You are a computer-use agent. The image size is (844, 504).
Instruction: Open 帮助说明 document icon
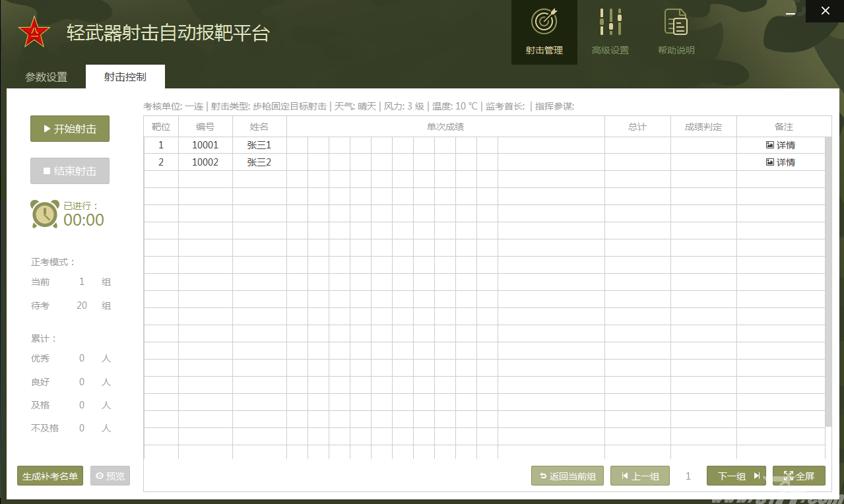click(676, 22)
